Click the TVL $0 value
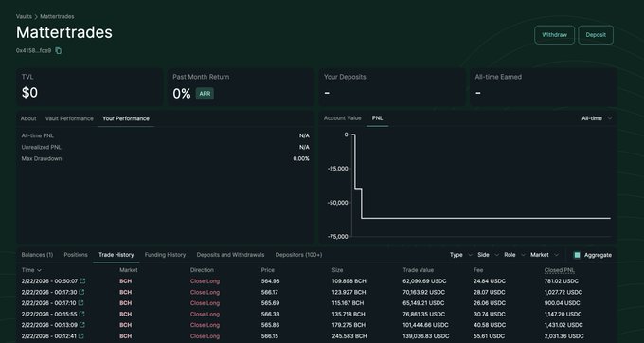Viewport: 644px width, 343px height. pyautogui.click(x=29, y=93)
